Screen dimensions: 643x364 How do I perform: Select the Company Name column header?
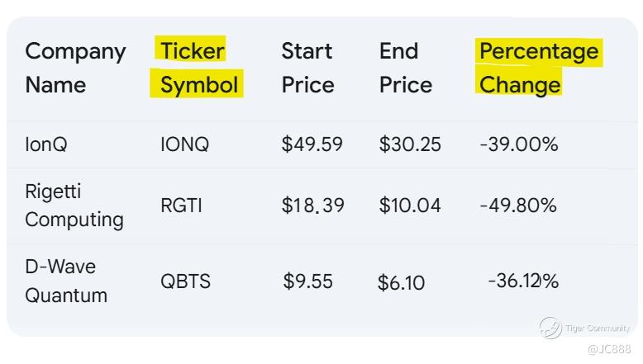click(x=75, y=68)
